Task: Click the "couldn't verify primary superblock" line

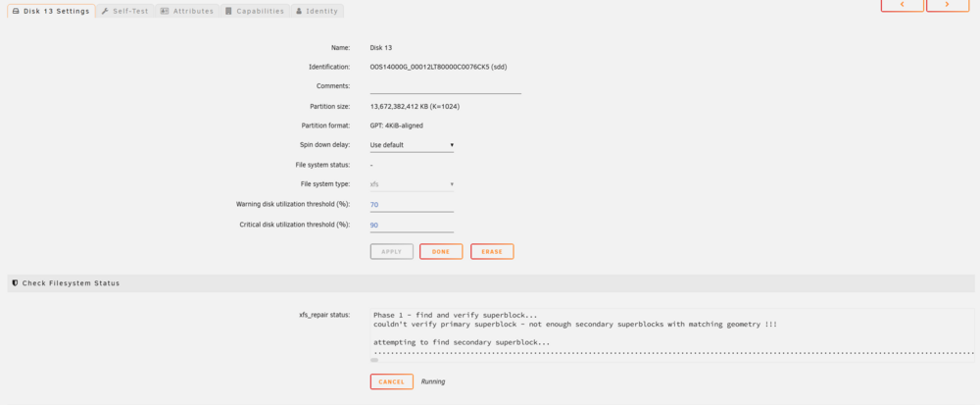Action: coord(575,325)
